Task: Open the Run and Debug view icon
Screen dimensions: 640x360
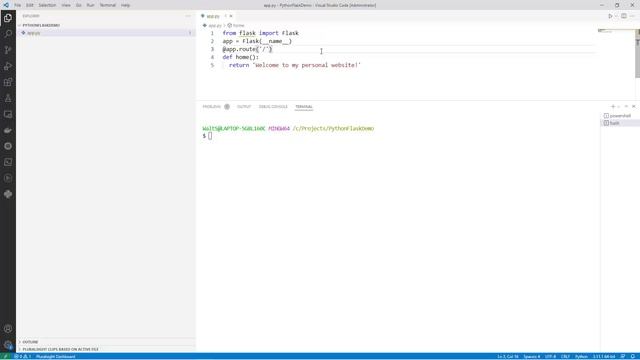Action: click(x=8, y=66)
